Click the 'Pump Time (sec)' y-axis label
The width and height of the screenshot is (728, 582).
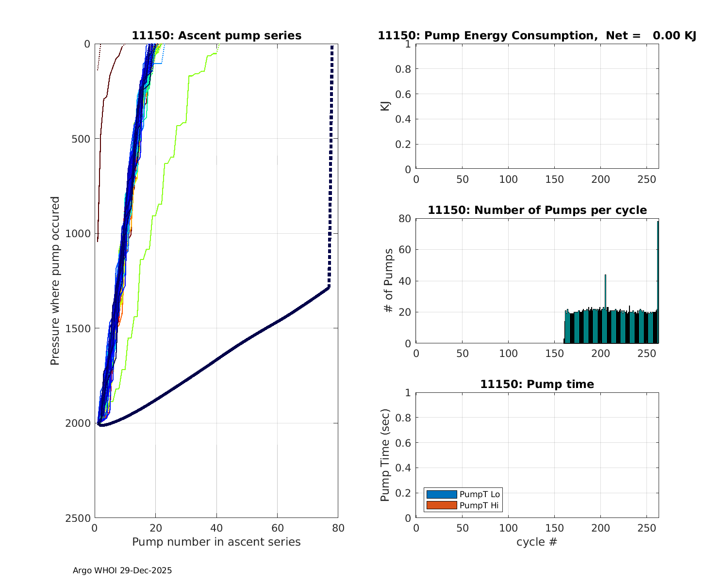(385, 455)
